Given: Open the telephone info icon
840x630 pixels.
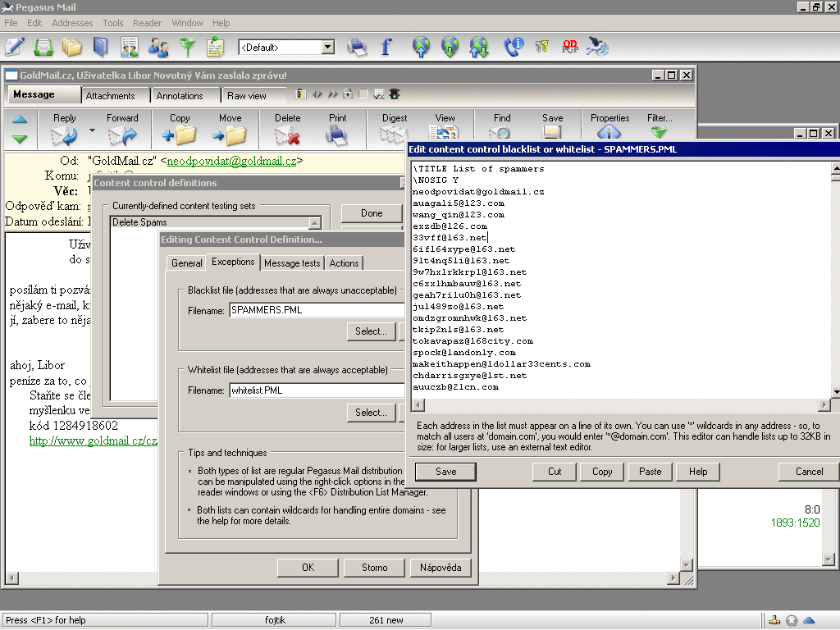Looking at the screenshot, I should [514, 47].
